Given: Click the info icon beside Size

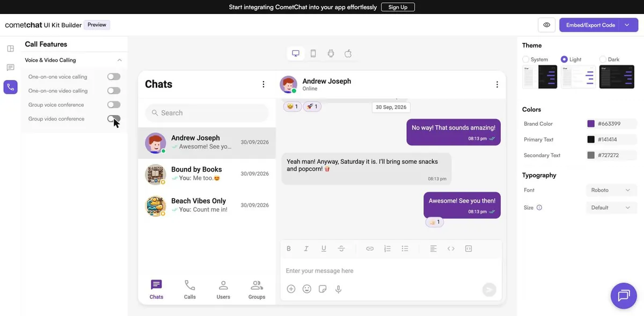Looking at the screenshot, I should tap(539, 208).
